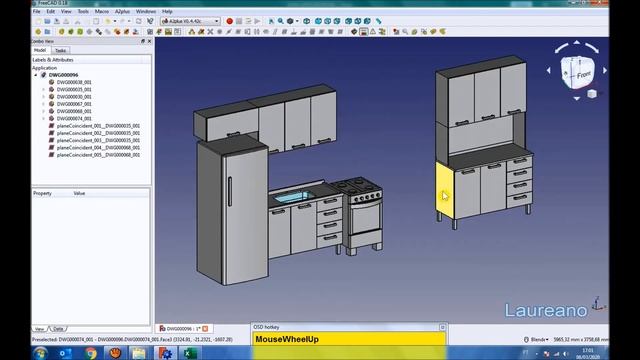Click the small mini-cube below navigation cube
640x360 pixels.
click(592, 94)
